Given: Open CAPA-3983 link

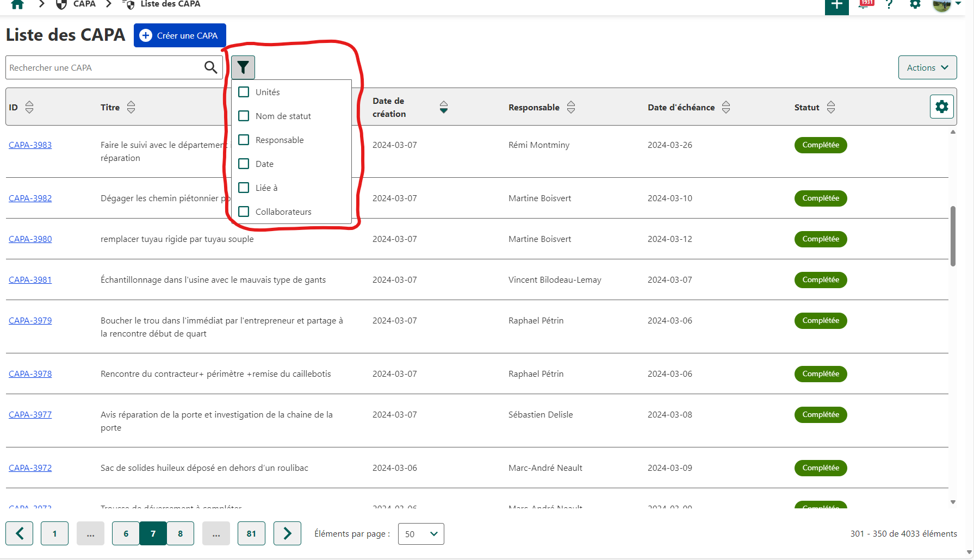Looking at the screenshot, I should pos(30,145).
